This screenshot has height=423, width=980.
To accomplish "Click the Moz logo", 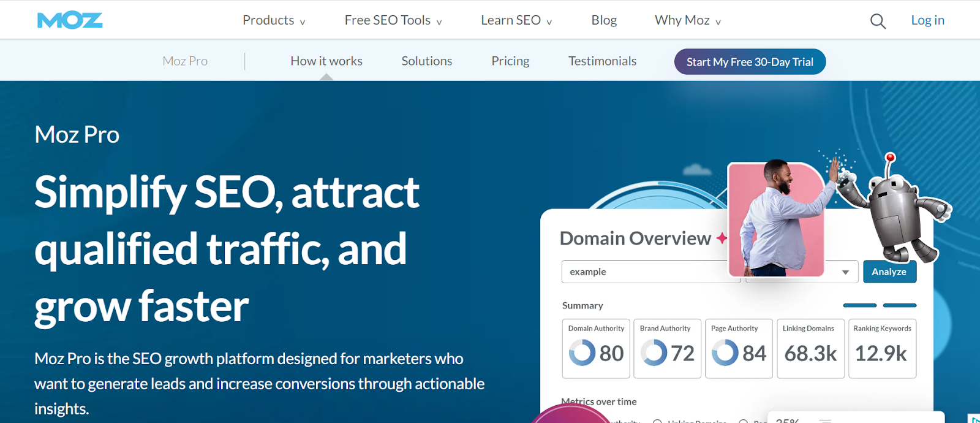I will click(x=70, y=20).
